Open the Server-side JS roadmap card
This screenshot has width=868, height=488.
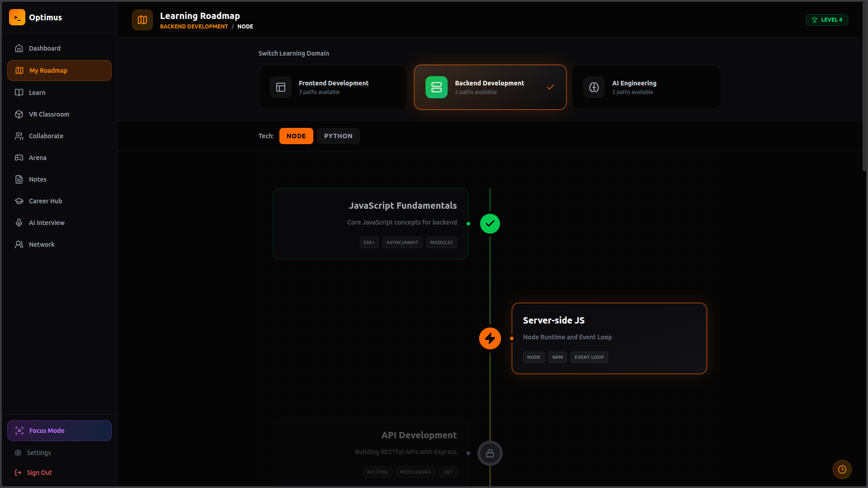click(609, 338)
